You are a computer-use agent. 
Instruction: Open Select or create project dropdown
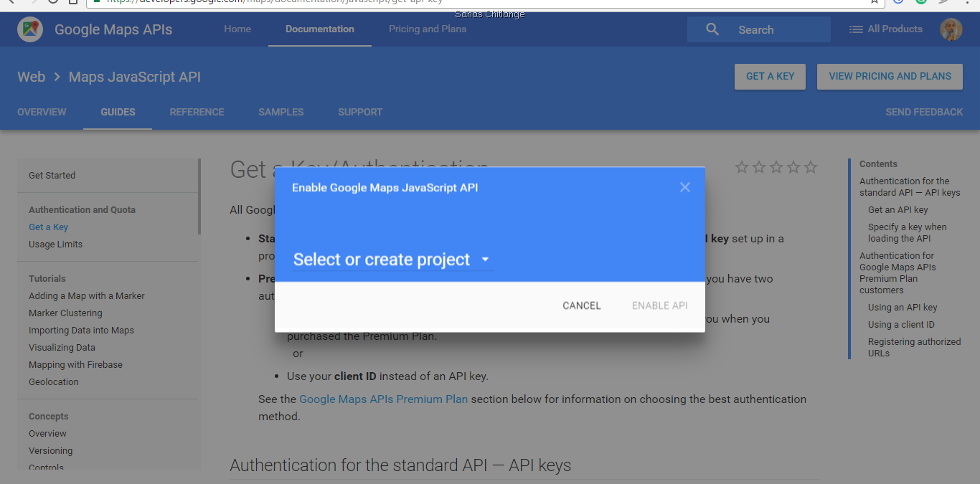click(392, 260)
